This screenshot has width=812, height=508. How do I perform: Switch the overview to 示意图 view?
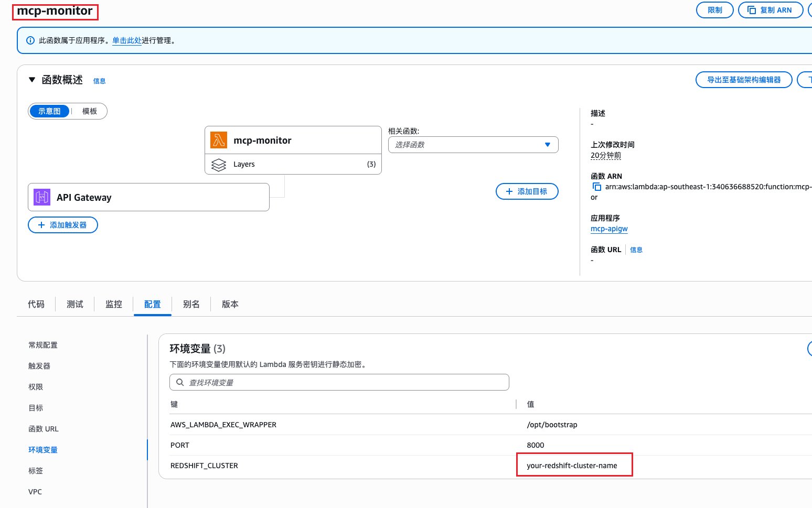coord(49,111)
